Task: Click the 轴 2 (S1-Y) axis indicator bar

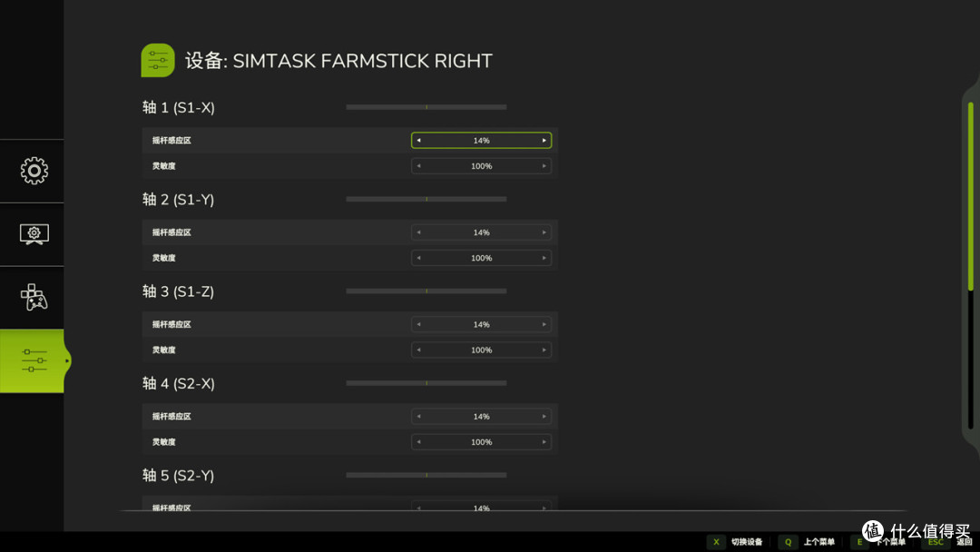Action: (x=426, y=199)
